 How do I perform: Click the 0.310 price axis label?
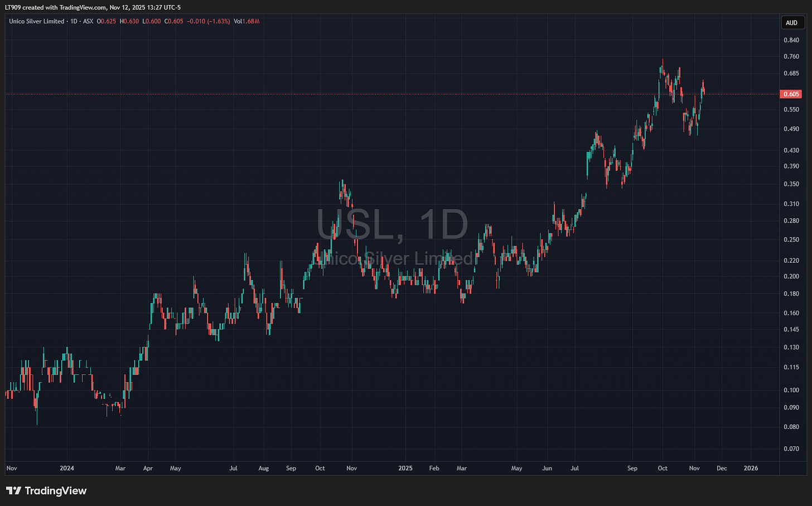(x=791, y=204)
